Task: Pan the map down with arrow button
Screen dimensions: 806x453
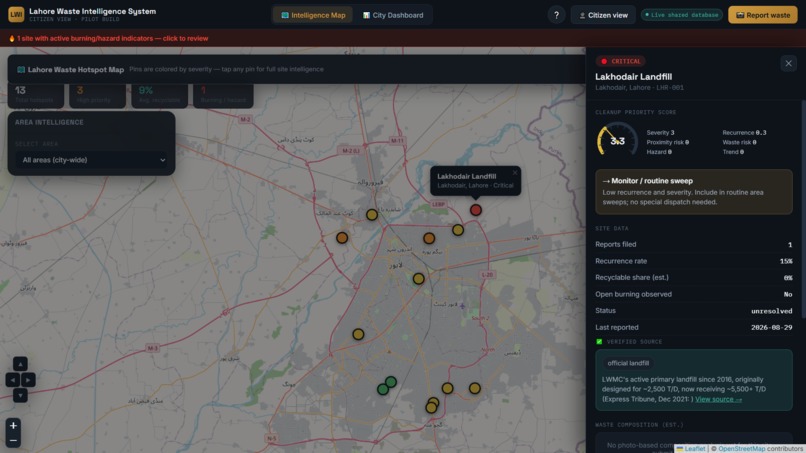Action: point(20,395)
